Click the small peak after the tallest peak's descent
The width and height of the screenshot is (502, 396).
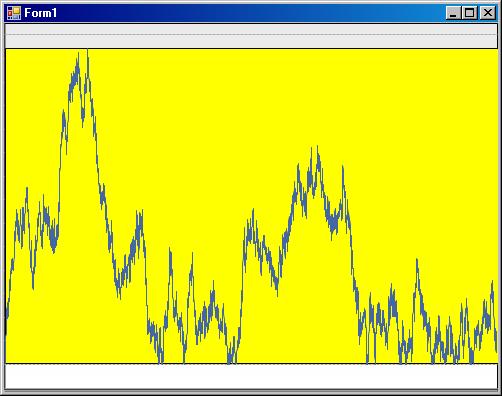pyautogui.click(x=140, y=213)
